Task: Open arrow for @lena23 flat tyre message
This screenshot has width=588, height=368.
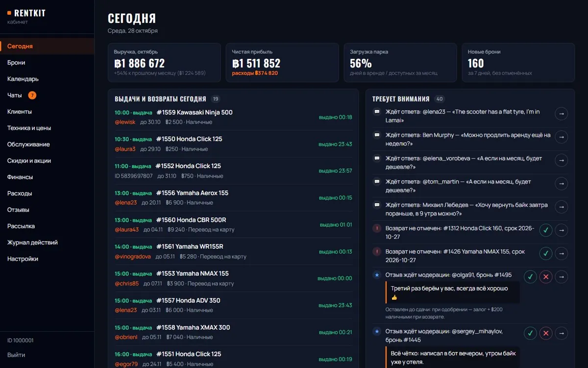Action: pos(562,114)
